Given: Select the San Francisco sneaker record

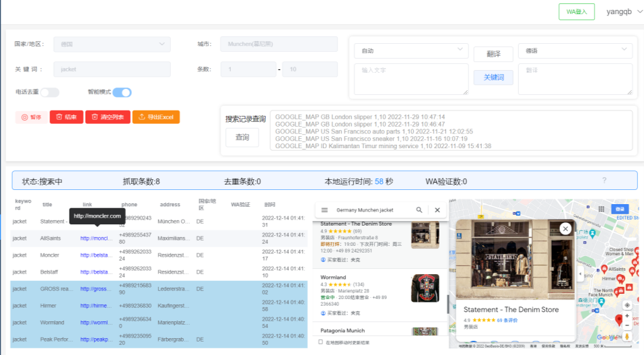Looking at the screenshot, I should (371, 139).
